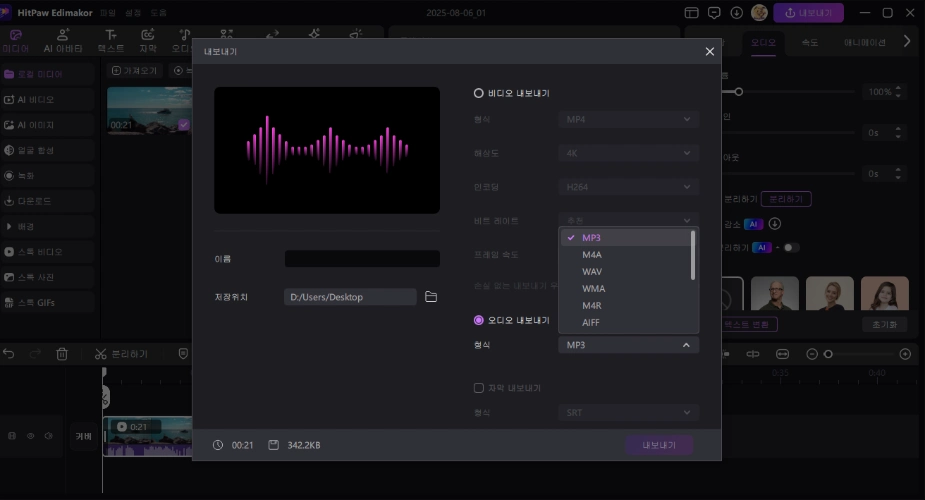Click the 100% volume stepper arrows
The width and height of the screenshot is (925, 500).
(898, 92)
